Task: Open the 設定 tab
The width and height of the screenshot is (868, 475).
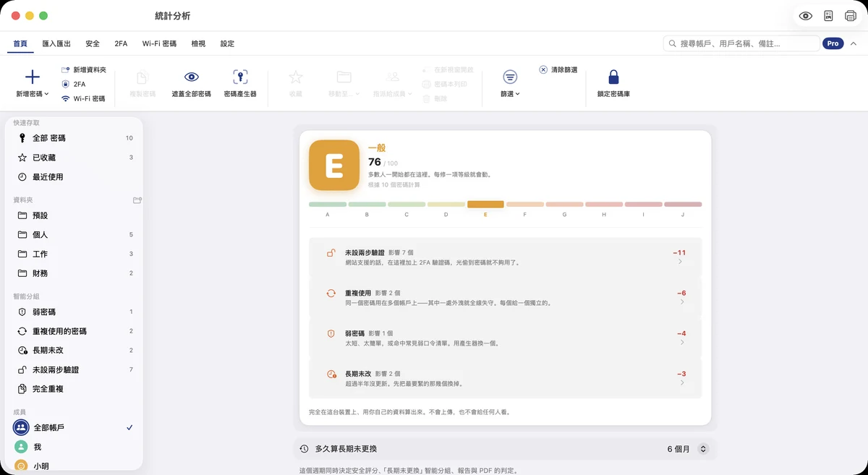Action: coord(227,43)
